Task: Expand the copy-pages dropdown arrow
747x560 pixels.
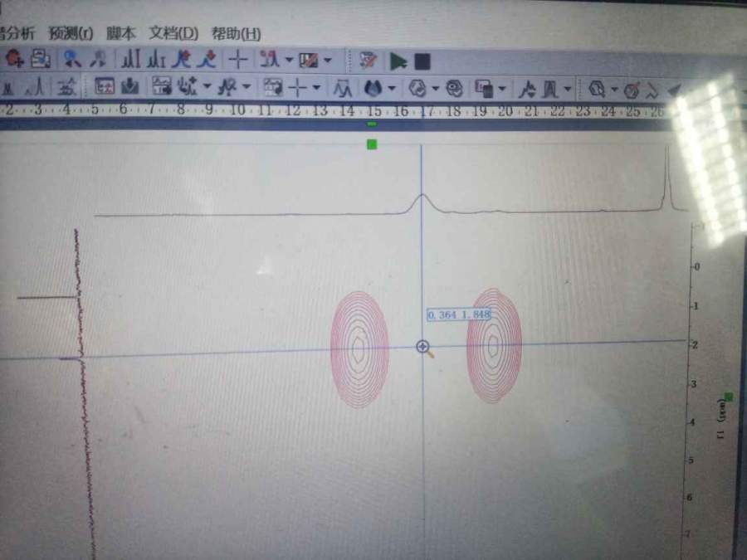Action: [x=501, y=89]
